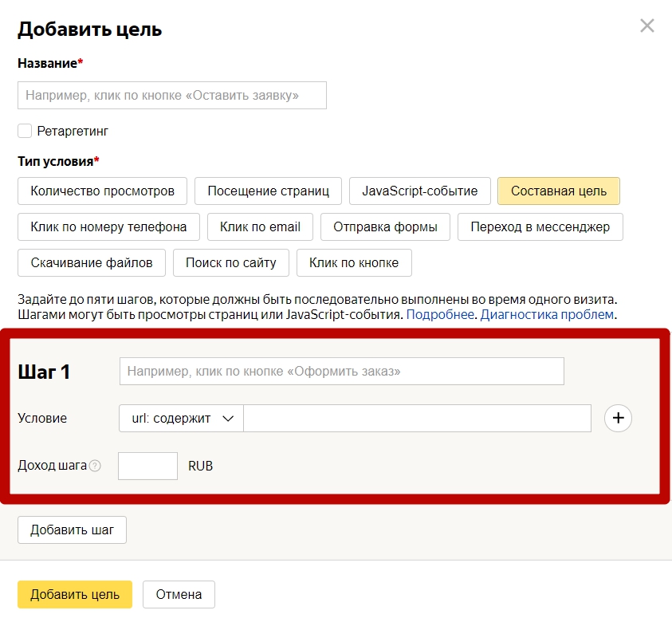Image resolution: width=672 pixels, height=626 pixels.
Task: Select Посещение страниц condition type
Action: click(268, 191)
